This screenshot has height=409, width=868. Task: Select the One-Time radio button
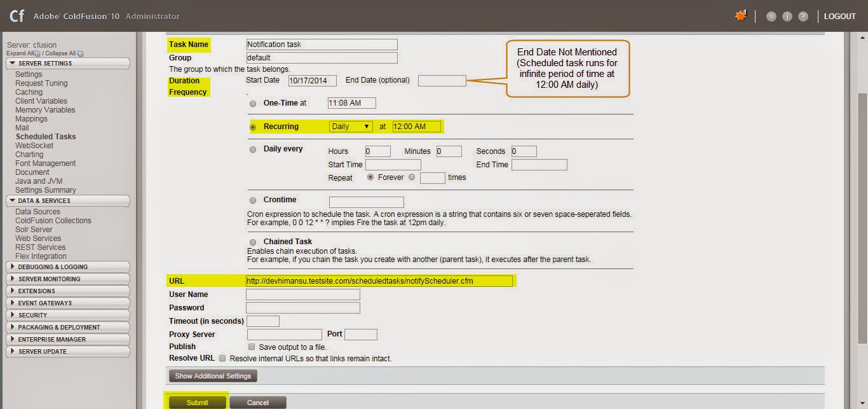pos(252,103)
